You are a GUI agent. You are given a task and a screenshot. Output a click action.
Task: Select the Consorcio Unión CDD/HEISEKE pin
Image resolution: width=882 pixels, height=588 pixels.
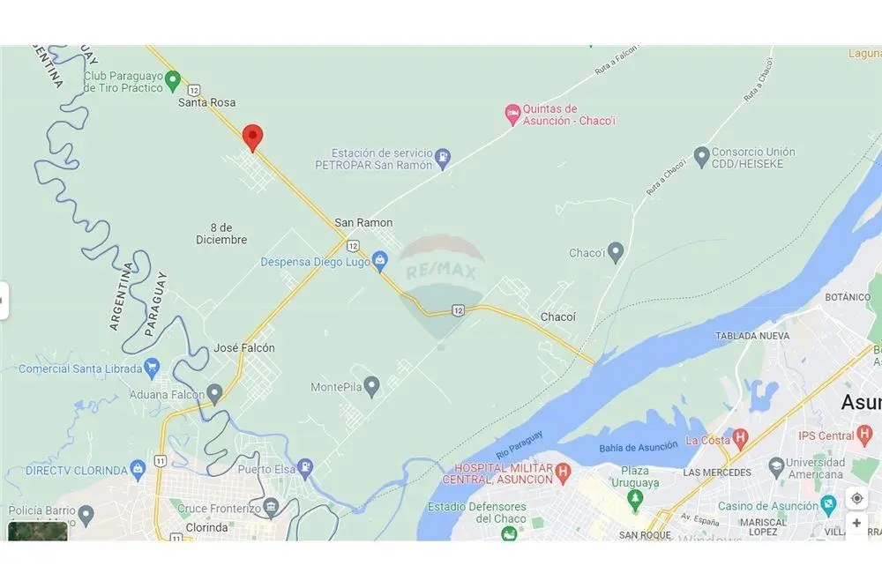click(701, 158)
